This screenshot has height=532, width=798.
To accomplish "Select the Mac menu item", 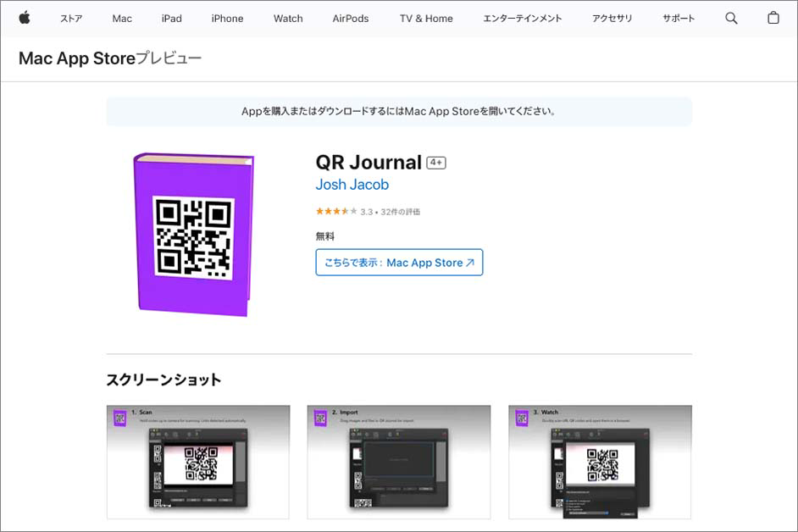I will tap(121, 17).
